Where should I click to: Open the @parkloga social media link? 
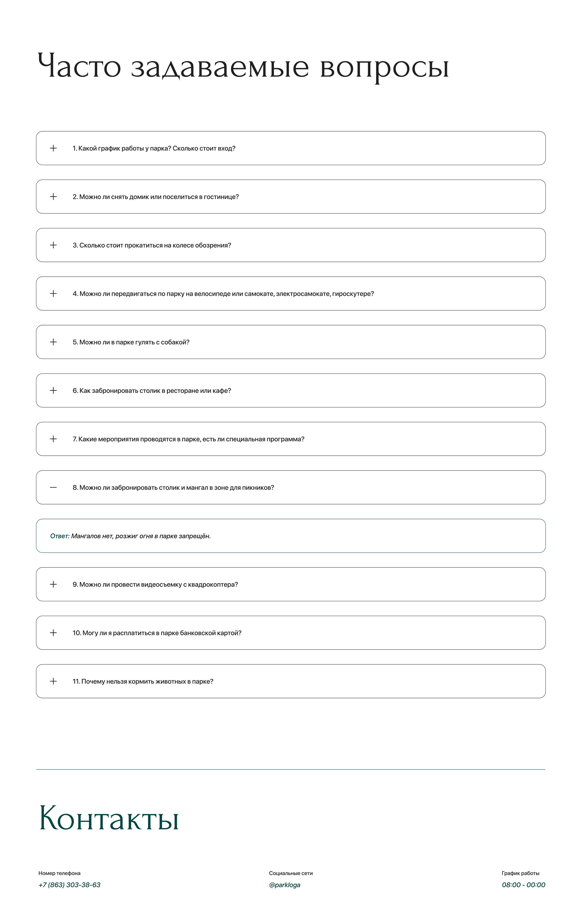tap(285, 885)
